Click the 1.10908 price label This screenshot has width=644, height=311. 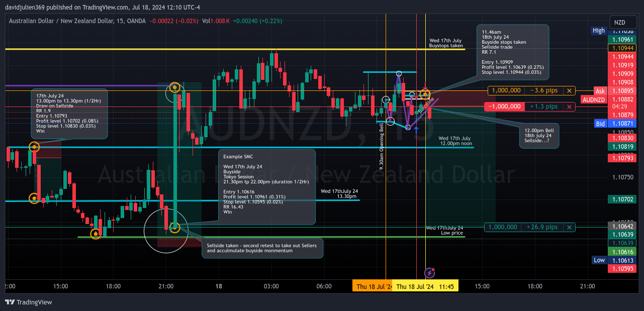623,82
